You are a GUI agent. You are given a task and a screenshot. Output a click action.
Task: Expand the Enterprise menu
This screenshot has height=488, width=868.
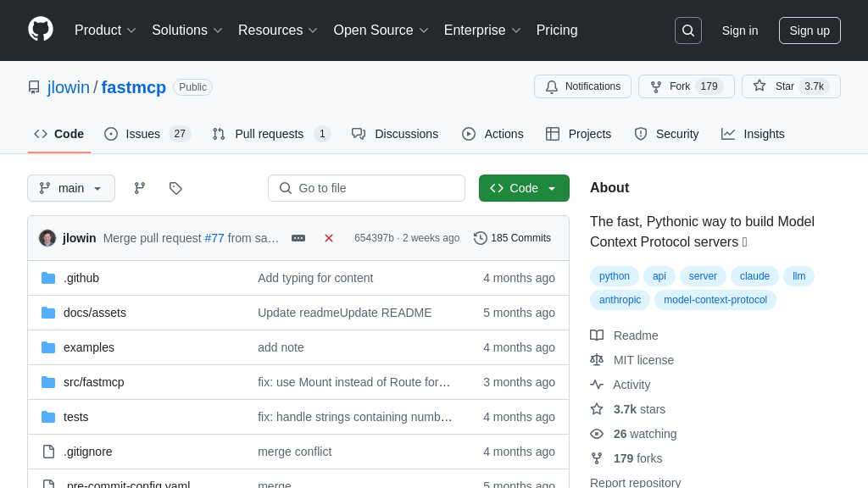[482, 30]
